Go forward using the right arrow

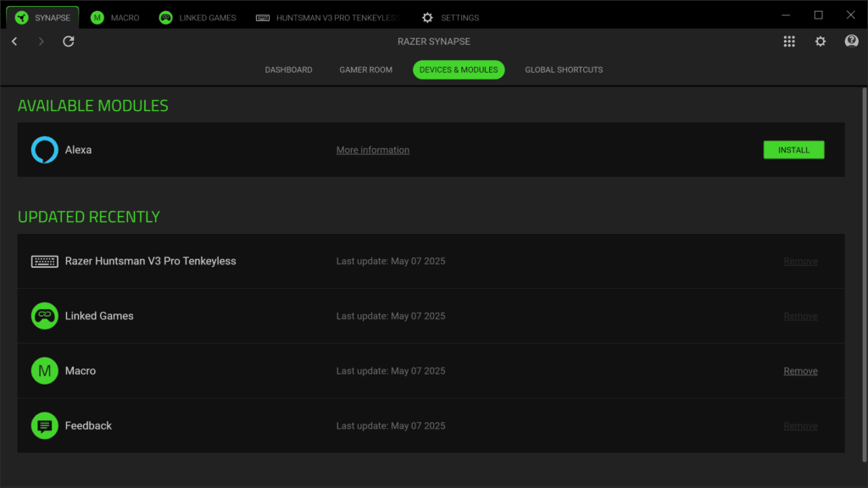point(41,42)
